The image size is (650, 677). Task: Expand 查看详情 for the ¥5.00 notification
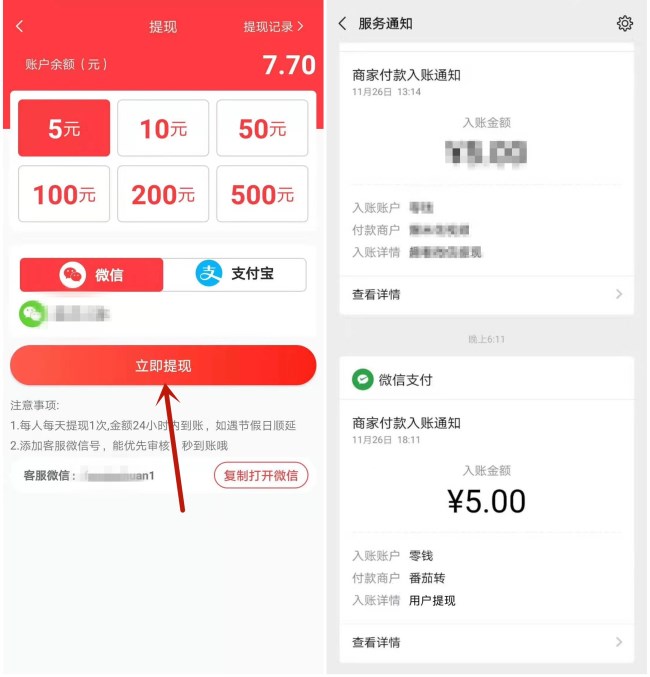click(x=487, y=642)
